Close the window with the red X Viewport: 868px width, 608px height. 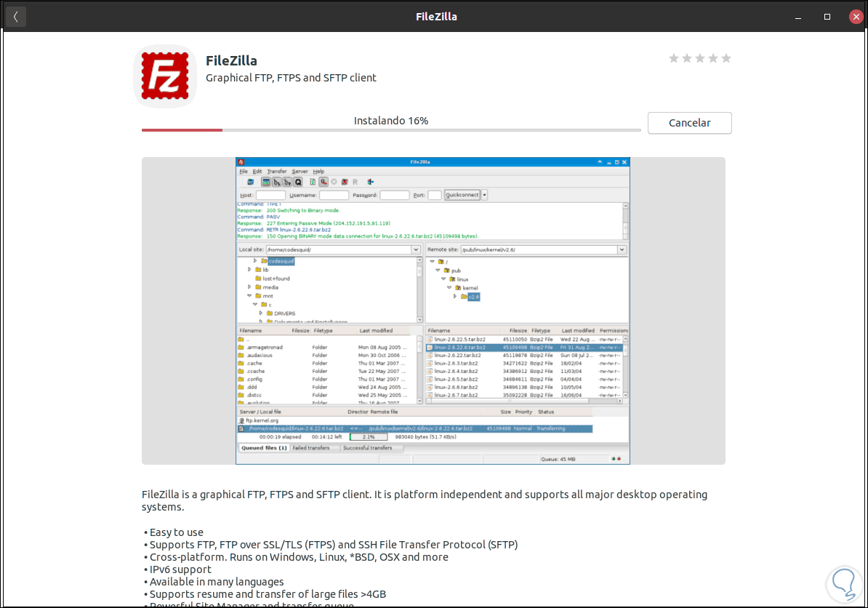coord(856,17)
